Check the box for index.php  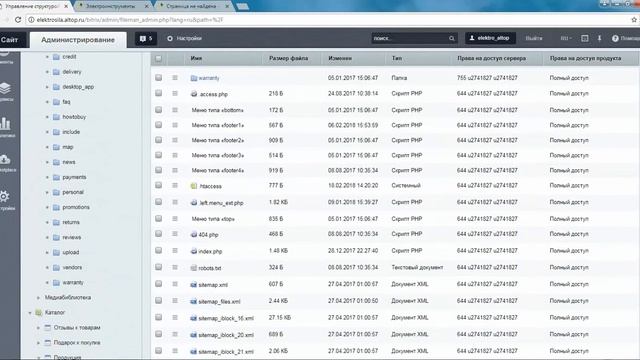pyautogui.click(x=158, y=251)
